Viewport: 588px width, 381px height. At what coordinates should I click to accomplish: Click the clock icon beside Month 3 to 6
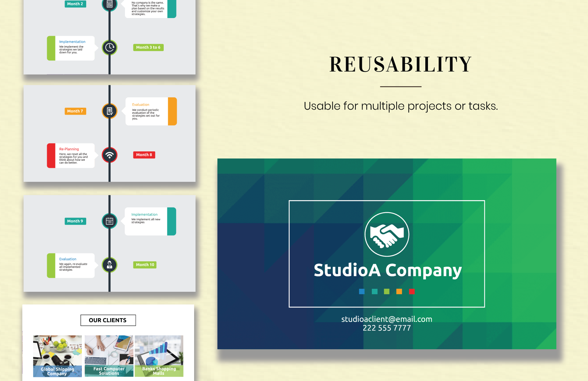tap(109, 47)
